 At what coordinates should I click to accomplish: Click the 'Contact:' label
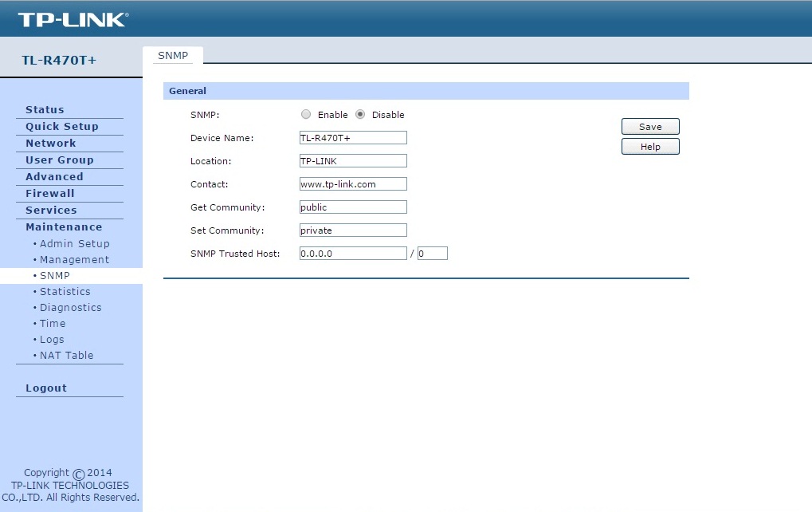[x=210, y=184]
